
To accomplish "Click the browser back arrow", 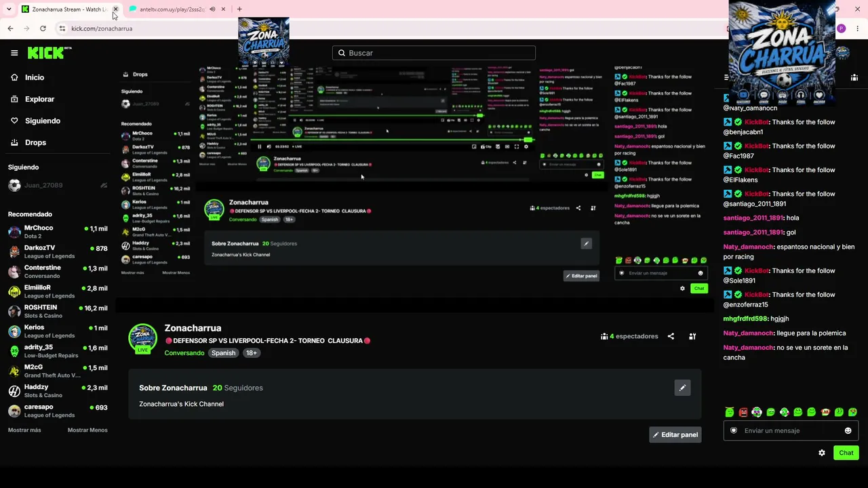I will pos(10,28).
